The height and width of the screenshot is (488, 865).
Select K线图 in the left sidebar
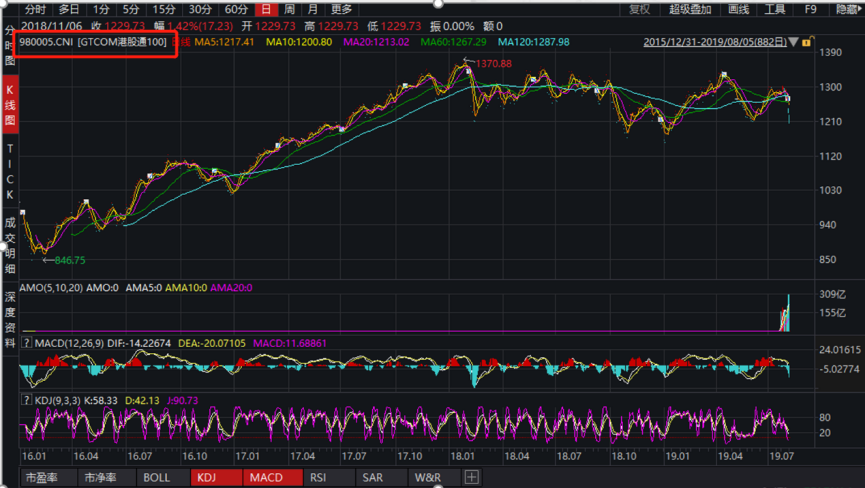[x=10, y=105]
